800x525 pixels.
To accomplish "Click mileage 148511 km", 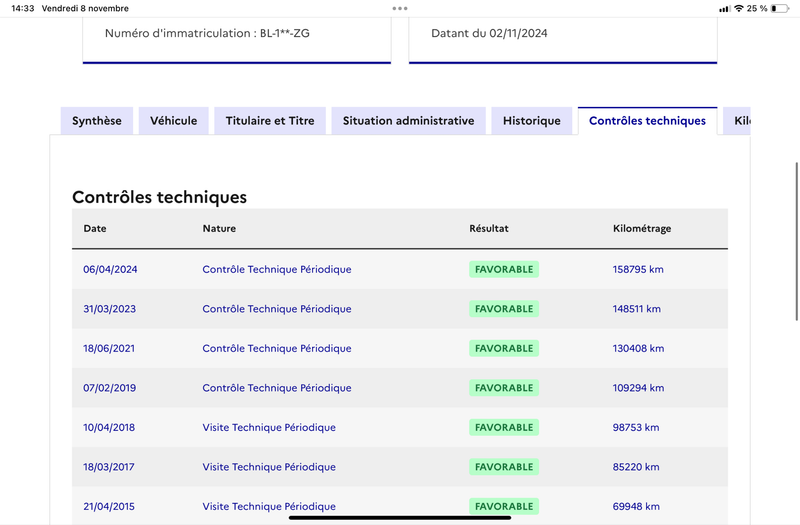I will pyautogui.click(x=637, y=309).
